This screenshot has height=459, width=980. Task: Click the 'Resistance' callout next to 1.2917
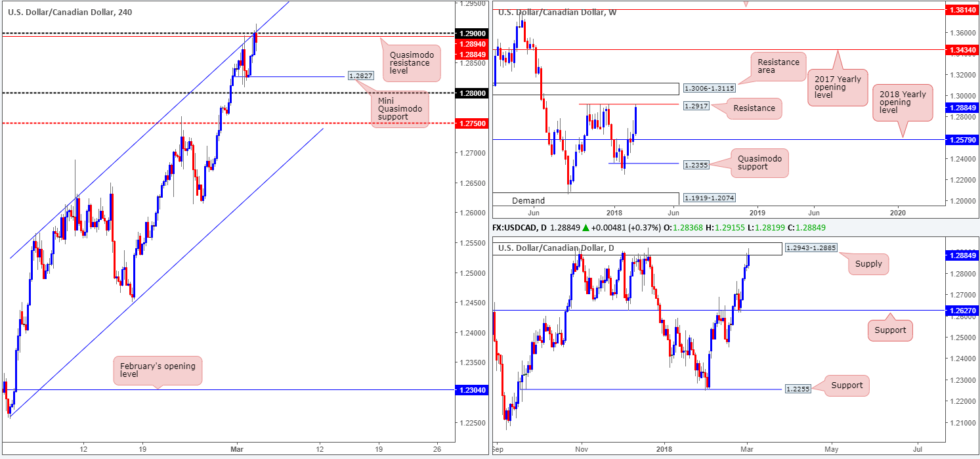point(754,108)
